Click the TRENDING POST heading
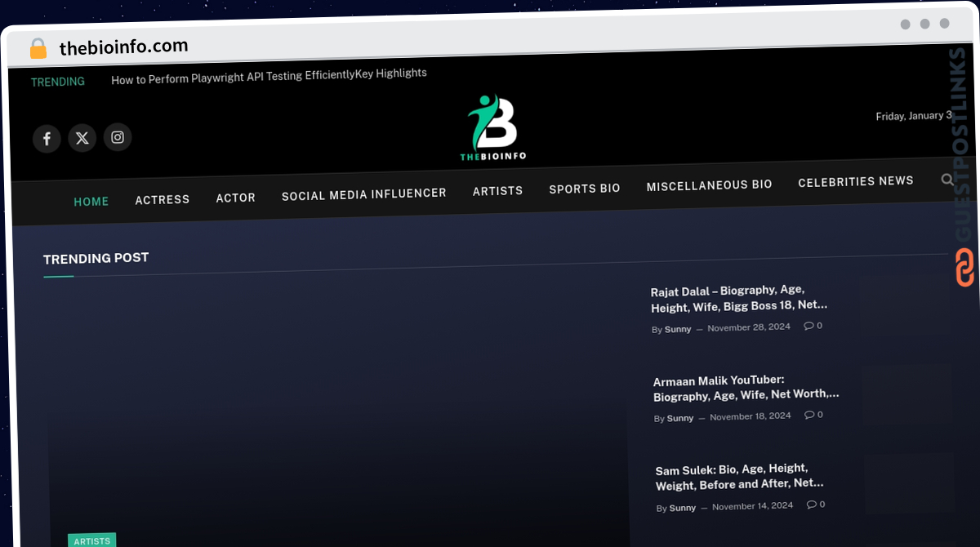Screen dimensions: 980x547 tap(96, 259)
